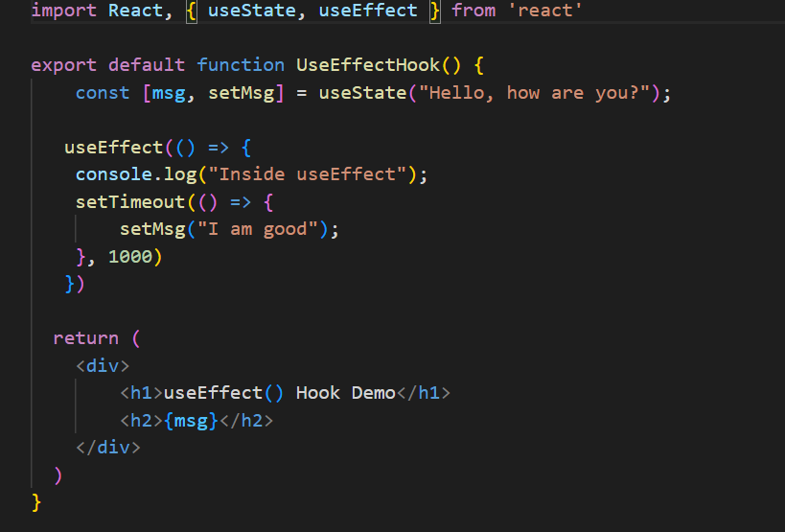
Task: Click the 'function' keyword
Action: click(x=241, y=65)
